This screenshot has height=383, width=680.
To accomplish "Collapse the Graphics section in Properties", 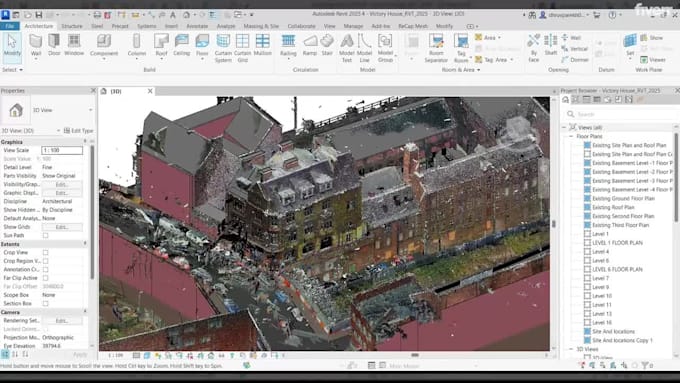I will pyautogui.click(x=85, y=142).
